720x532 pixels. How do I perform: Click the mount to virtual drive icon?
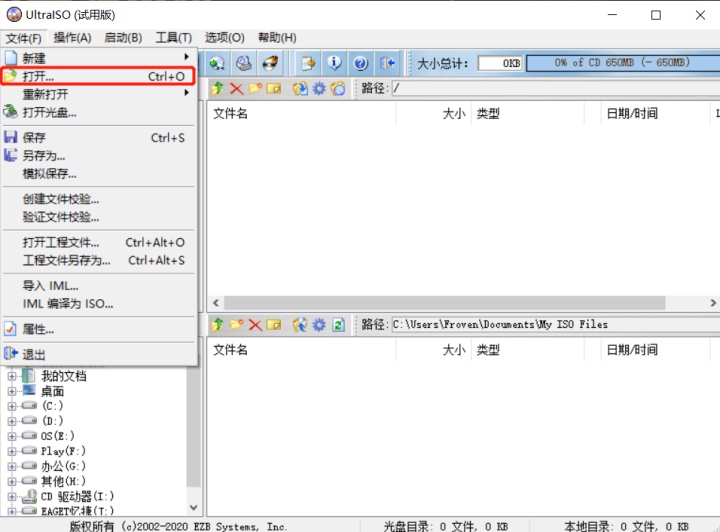(244, 62)
